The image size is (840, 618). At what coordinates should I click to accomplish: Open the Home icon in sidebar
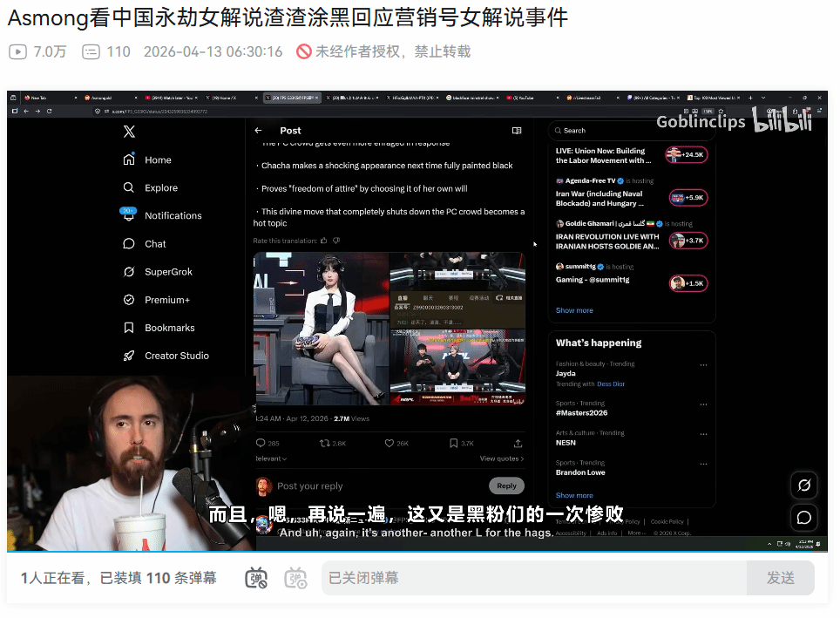coord(129,160)
